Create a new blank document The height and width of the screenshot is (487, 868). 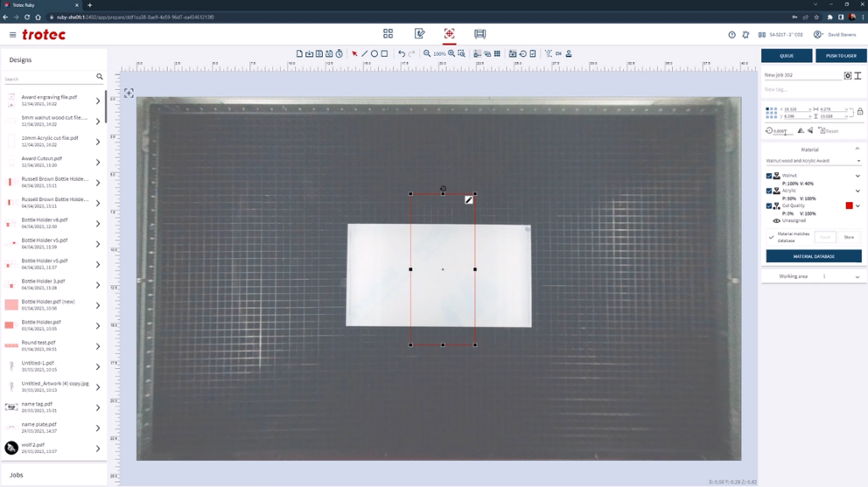tap(299, 53)
